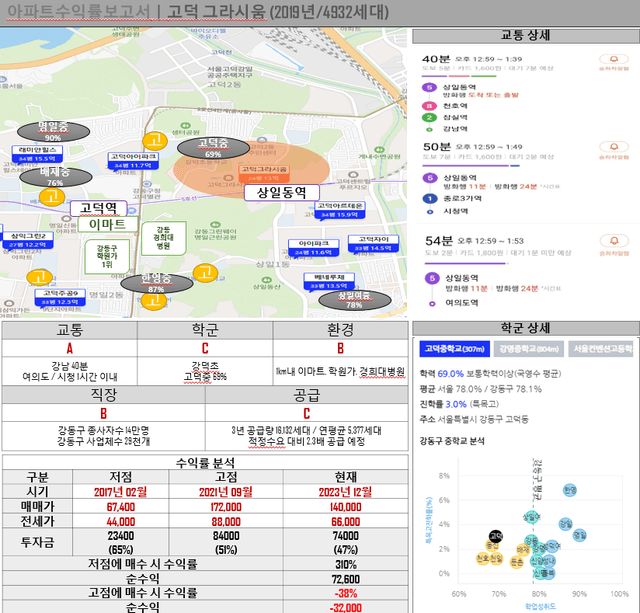Click the 상일동역 station label on map

tap(282, 193)
